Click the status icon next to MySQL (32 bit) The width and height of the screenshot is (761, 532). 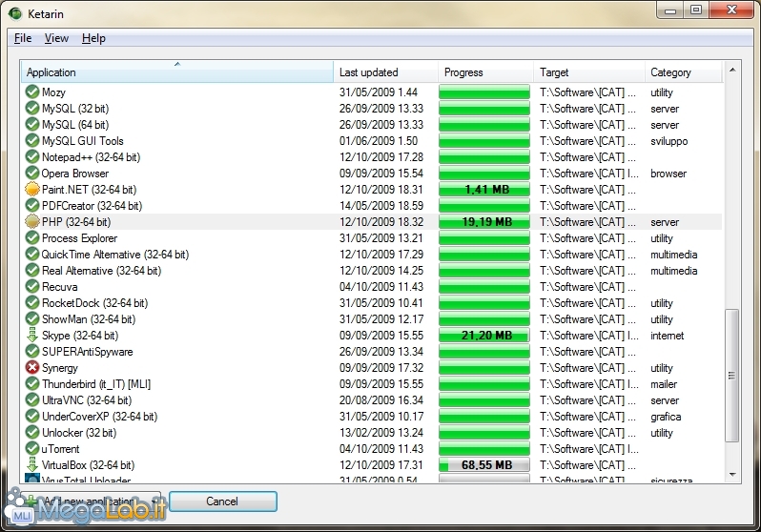coord(32,109)
